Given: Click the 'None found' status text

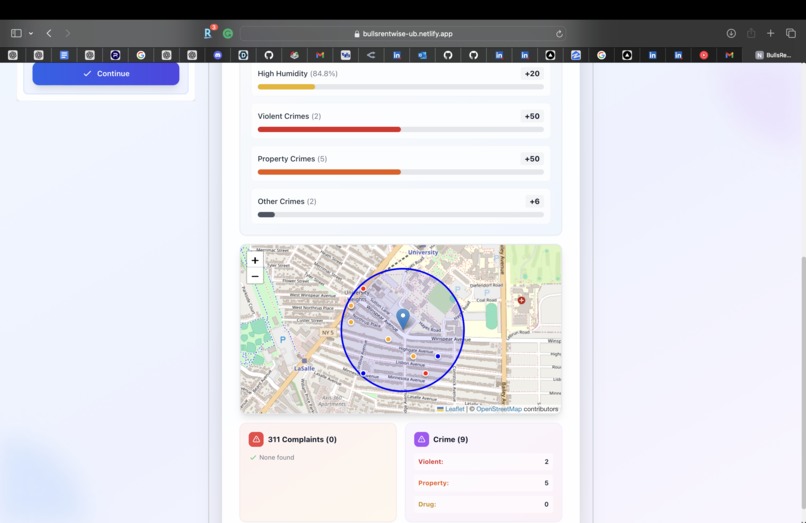Looking at the screenshot, I should 277,457.
